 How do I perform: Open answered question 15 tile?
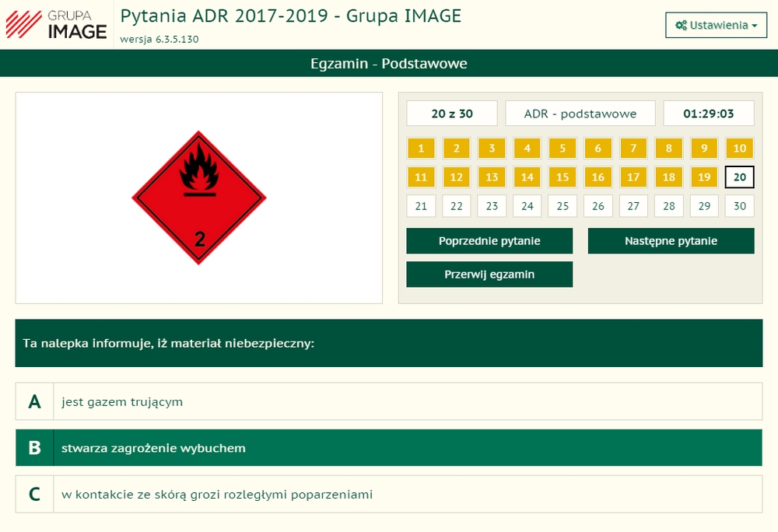click(562, 177)
